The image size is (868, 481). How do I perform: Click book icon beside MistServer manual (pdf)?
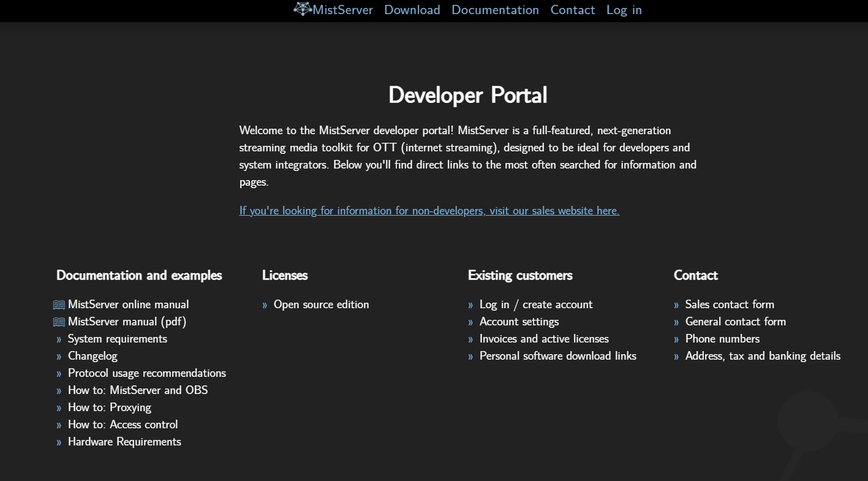coord(59,322)
